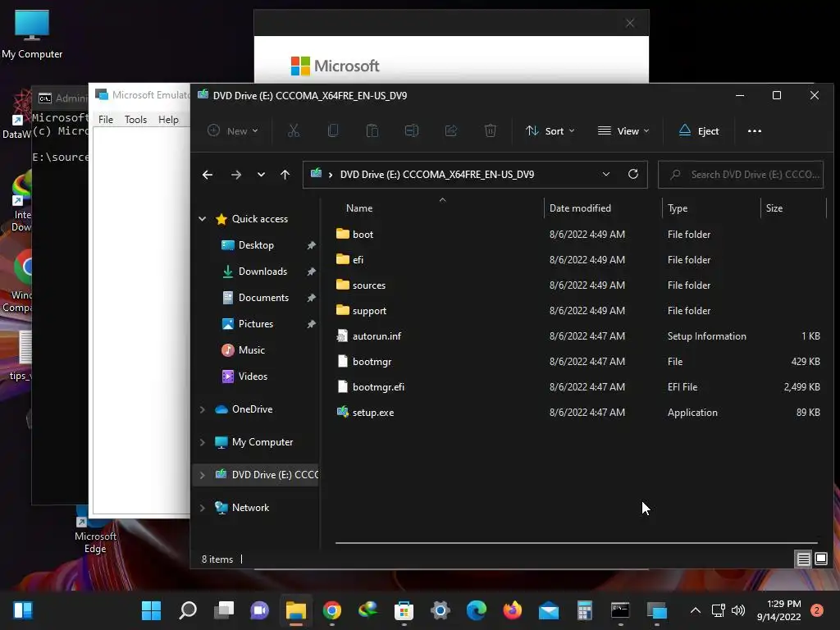The image size is (840, 630).
Task: Expand the OneDrive tree node
Action: pyautogui.click(x=203, y=409)
